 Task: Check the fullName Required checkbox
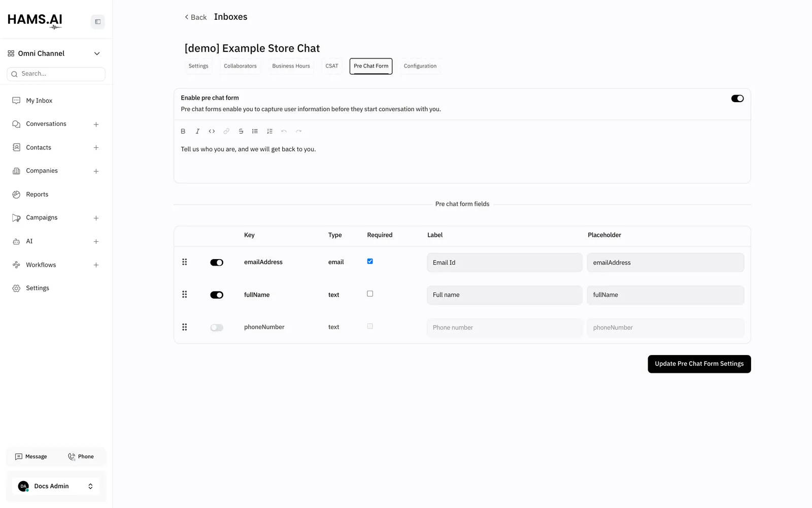point(370,294)
